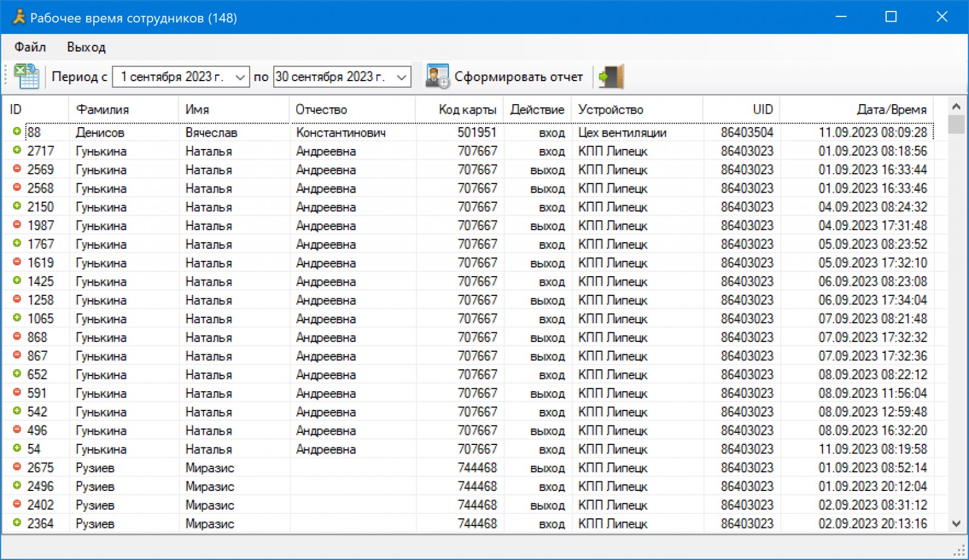Sort by the ID column header
Screen dimensions: 969x560
pos(35,110)
